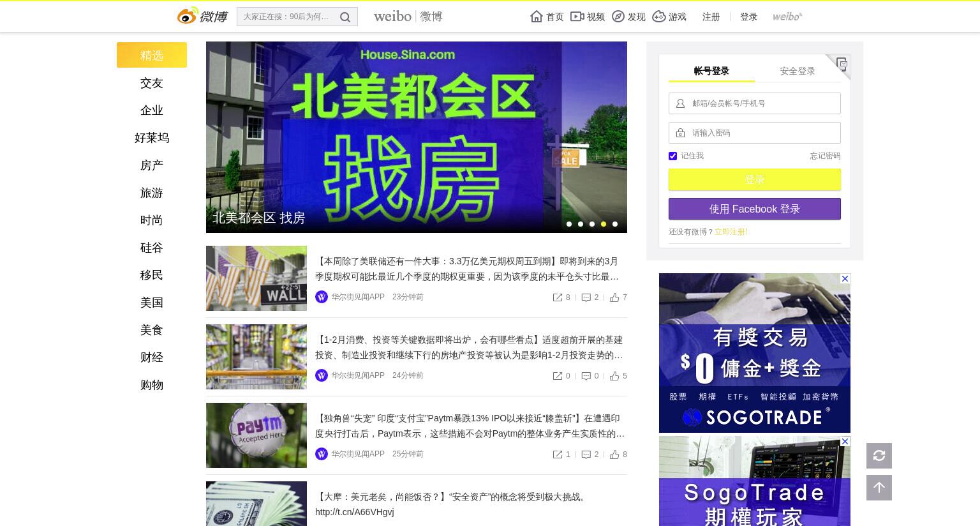Open the 发现 compass icon
980x526 pixels.
pos(618,17)
